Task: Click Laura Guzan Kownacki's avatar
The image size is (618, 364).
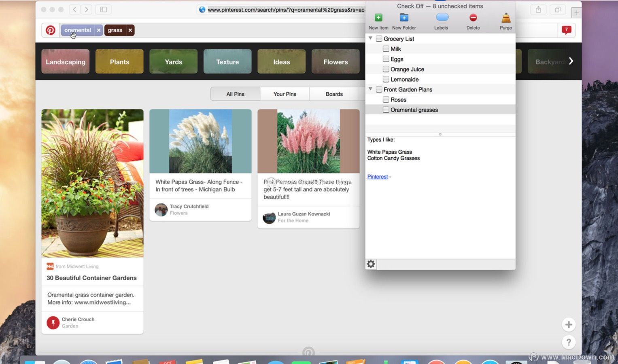Action: pyautogui.click(x=269, y=218)
